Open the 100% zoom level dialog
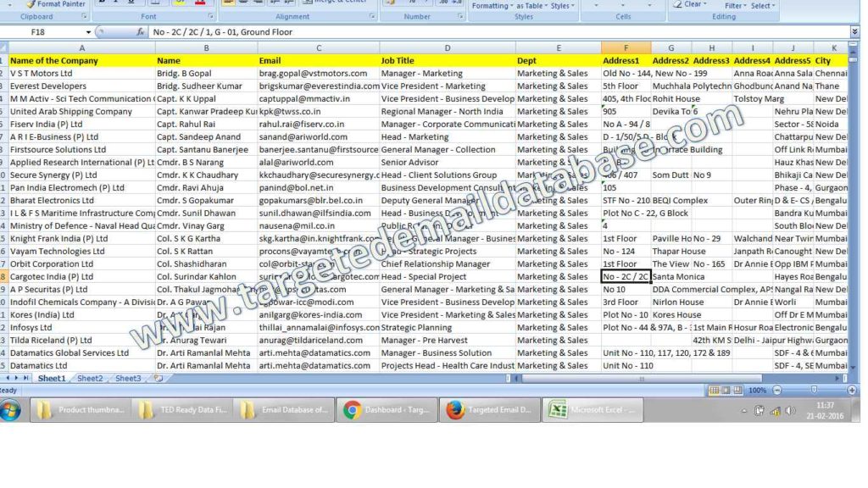This screenshot has height=488, width=868. click(x=757, y=390)
